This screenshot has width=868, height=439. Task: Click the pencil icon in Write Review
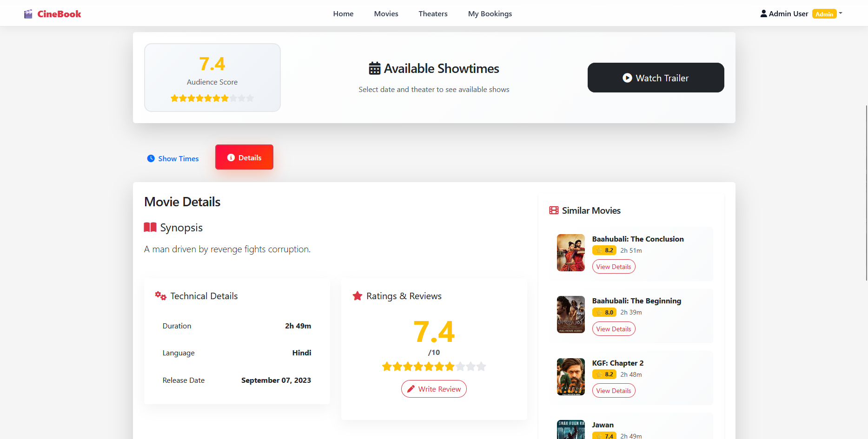[x=411, y=389]
